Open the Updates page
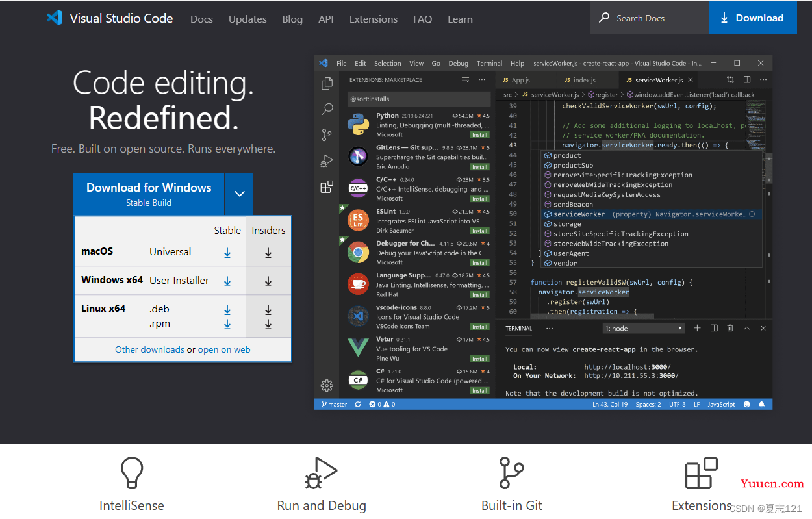812x519 pixels. click(x=247, y=19)
